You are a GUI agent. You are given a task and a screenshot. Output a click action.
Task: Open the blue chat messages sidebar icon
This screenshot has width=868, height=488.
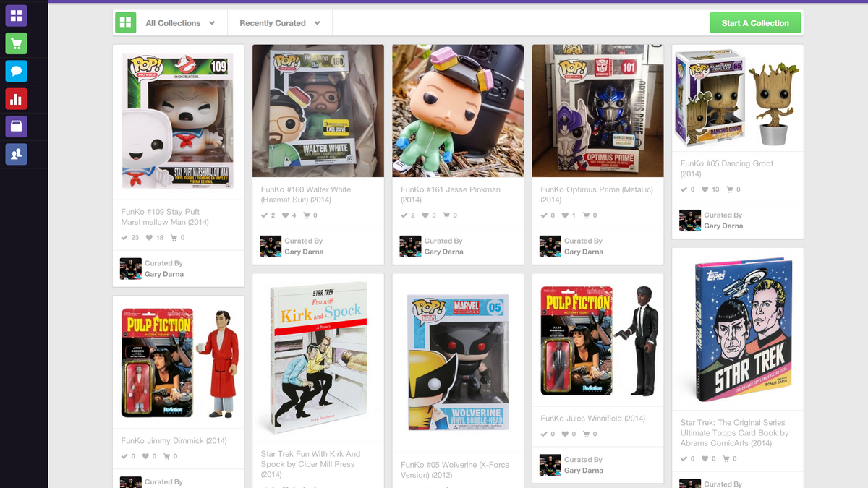[16, 71]
